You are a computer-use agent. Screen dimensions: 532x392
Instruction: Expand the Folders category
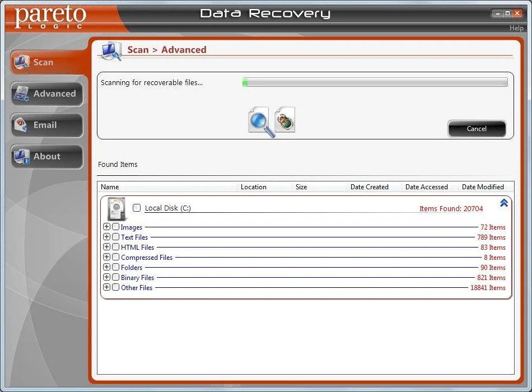click(x=106, y=267)
